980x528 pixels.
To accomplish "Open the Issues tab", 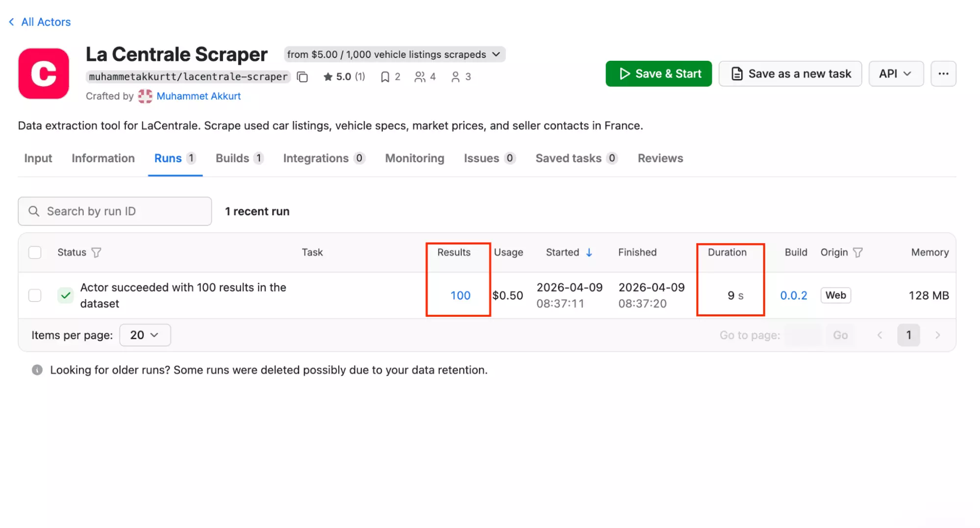I will pos(490,158).
